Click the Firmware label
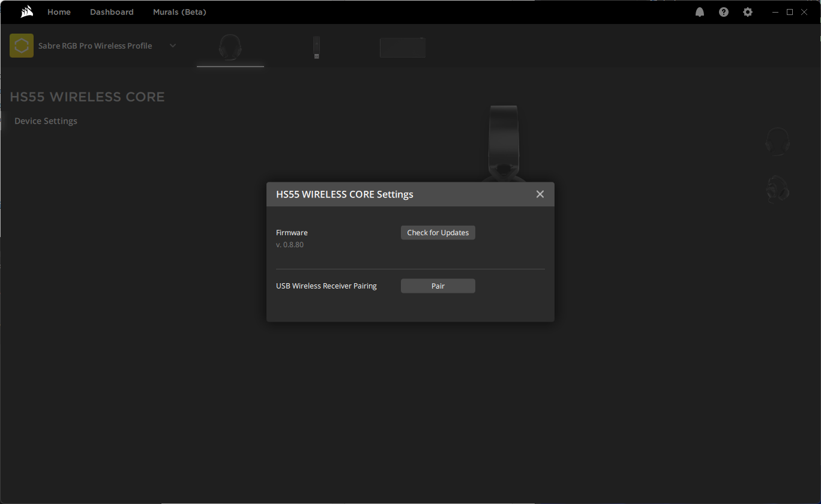821x504 pixels. [292, 233]
